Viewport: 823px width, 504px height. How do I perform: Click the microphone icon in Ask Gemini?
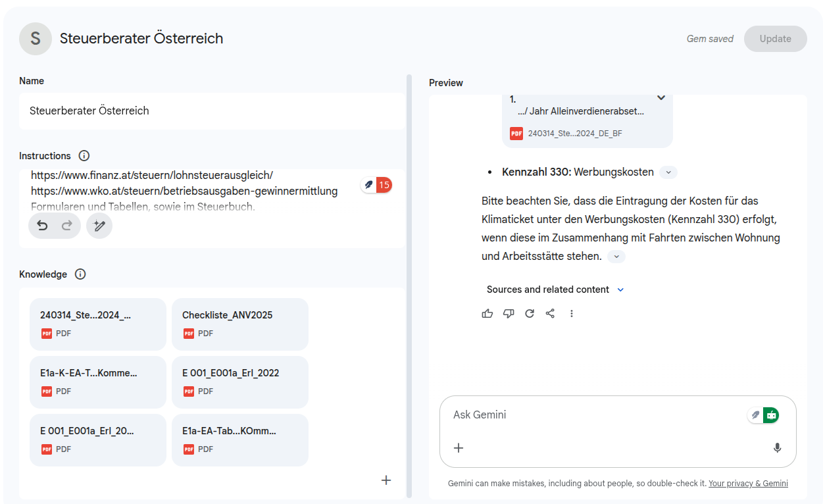777,448
